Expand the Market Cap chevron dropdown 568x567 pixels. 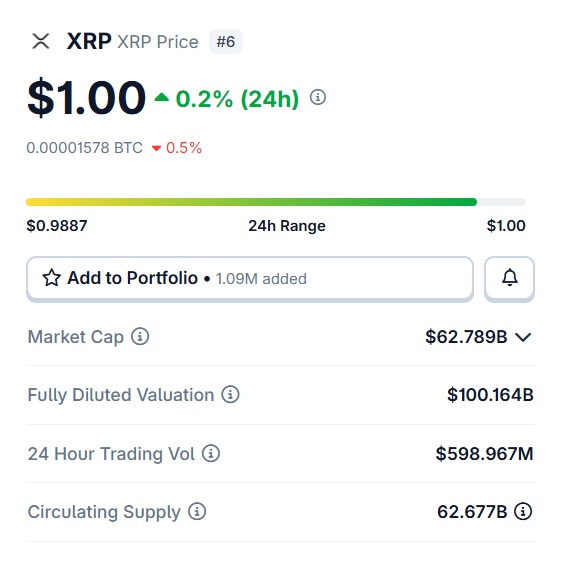tap(523, 337)
